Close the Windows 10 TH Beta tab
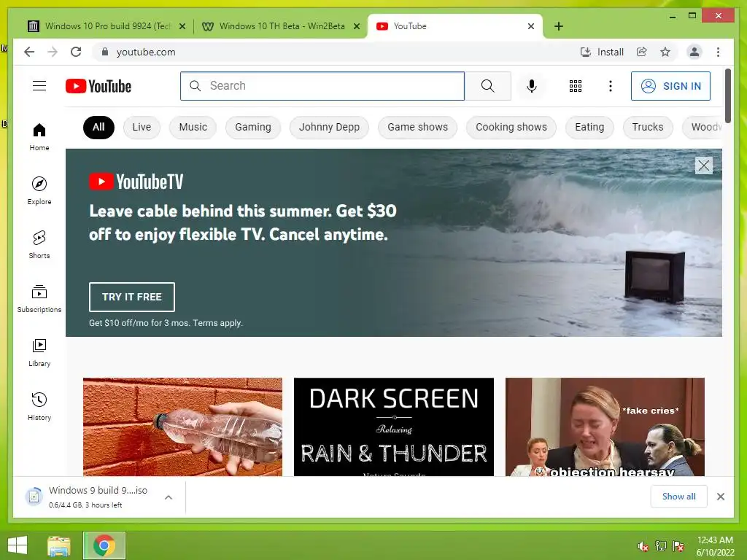747x560 pixels. (356, 26)
